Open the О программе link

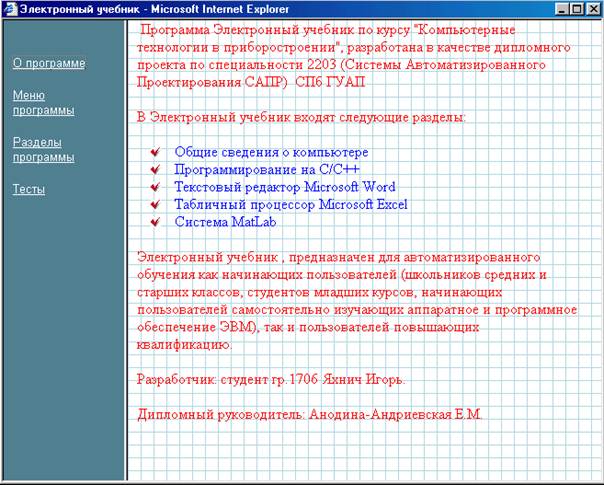(x=49, y=63)
